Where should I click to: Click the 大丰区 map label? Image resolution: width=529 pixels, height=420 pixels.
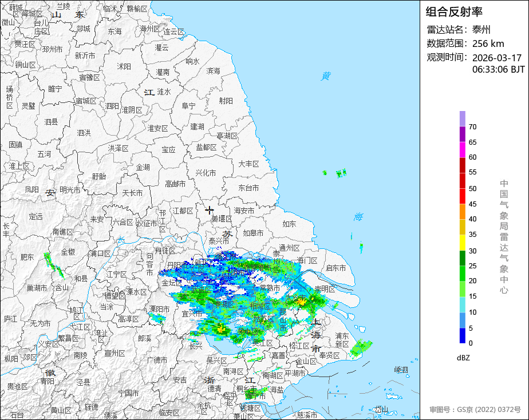[248, 164]
